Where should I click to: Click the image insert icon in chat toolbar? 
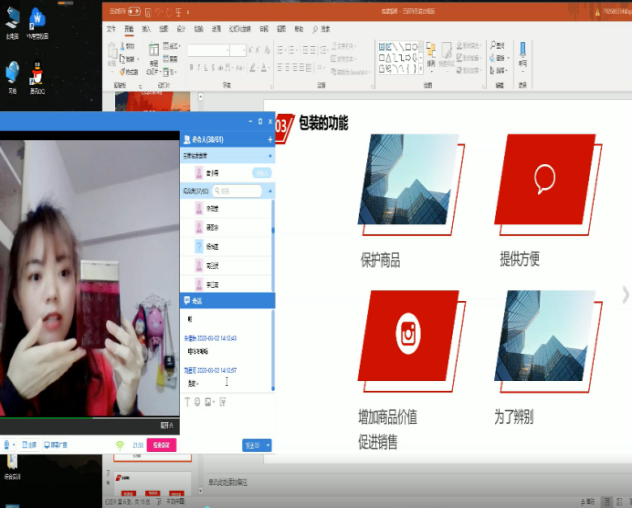pos(208,402)
